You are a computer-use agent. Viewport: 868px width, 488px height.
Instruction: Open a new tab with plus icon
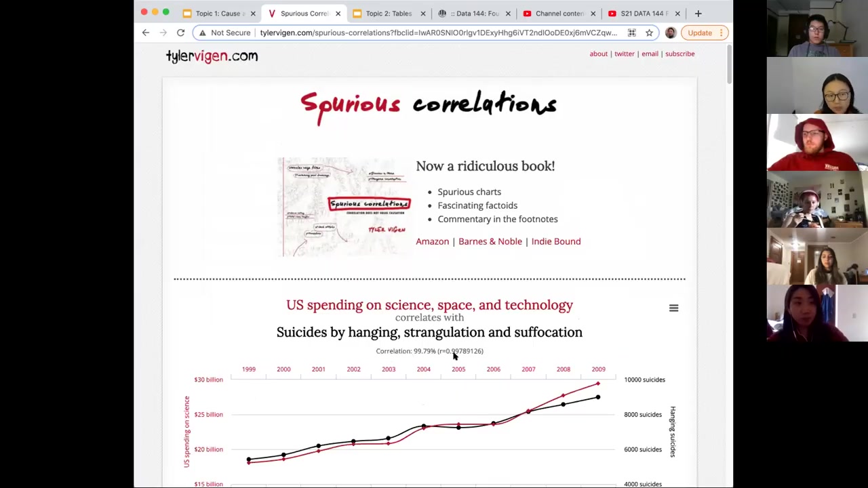(x=698, y=14)
